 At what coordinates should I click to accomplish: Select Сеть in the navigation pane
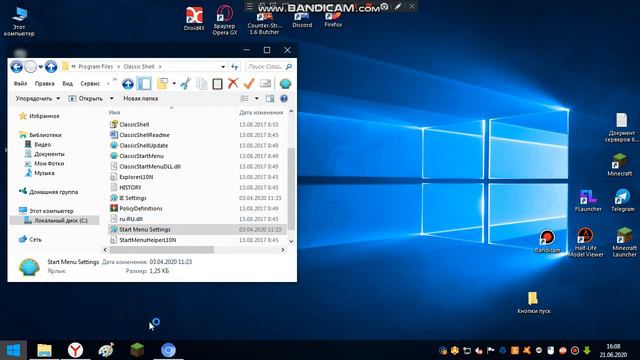click(x=35, y=239)
